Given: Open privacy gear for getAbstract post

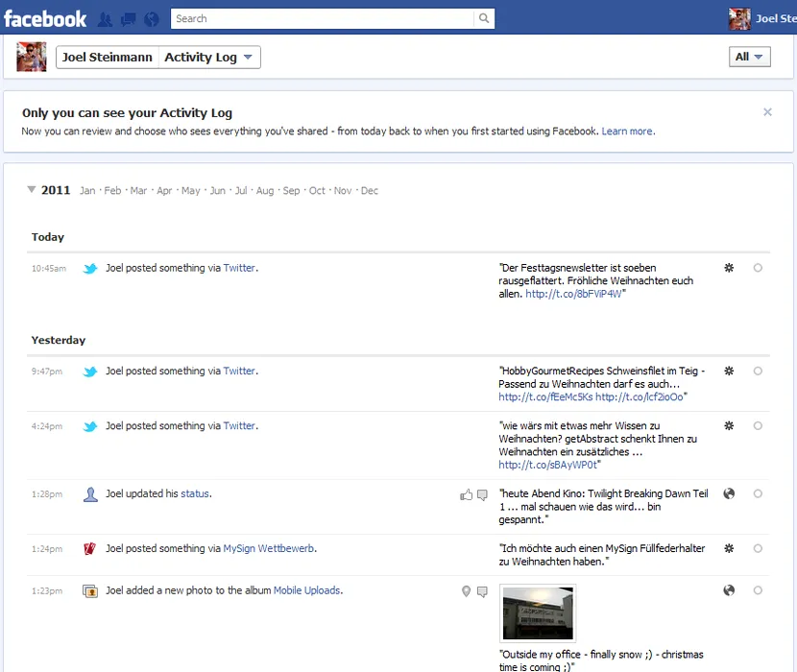Looking at the screenshot, I should (x=729, y=426).
